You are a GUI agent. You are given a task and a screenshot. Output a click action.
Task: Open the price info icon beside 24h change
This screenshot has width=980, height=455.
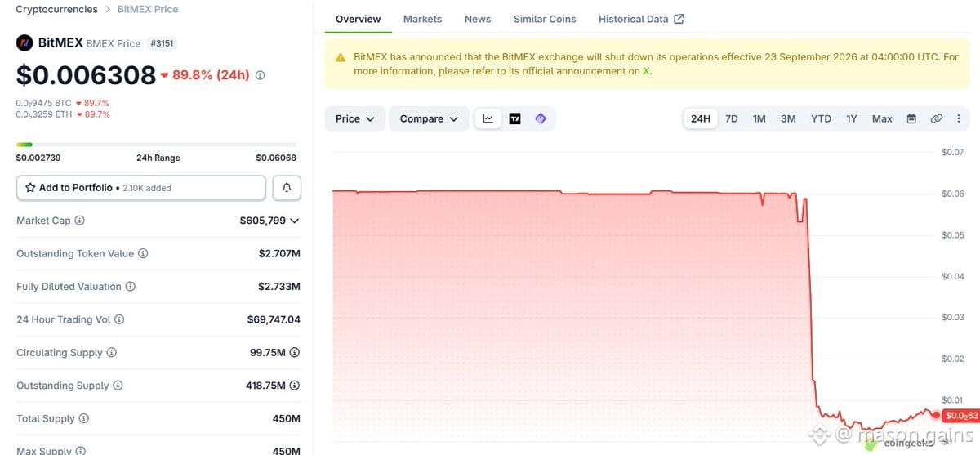260,75
